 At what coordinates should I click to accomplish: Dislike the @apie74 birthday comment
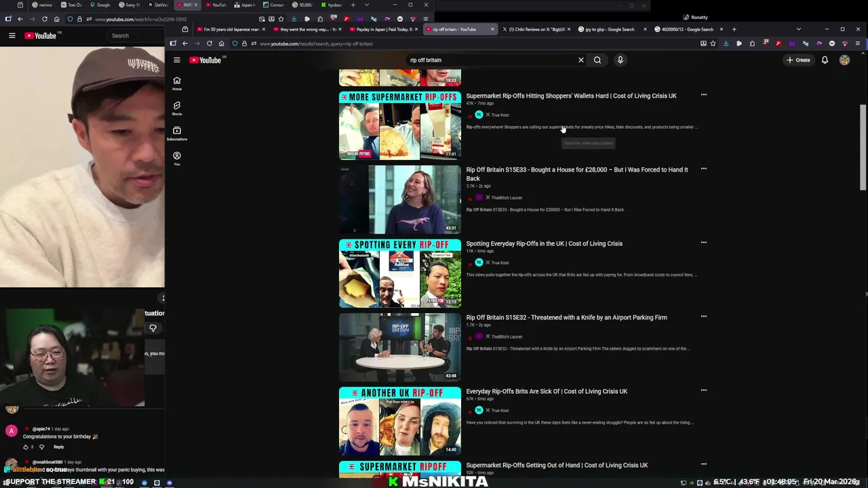(x=41, y=447)
